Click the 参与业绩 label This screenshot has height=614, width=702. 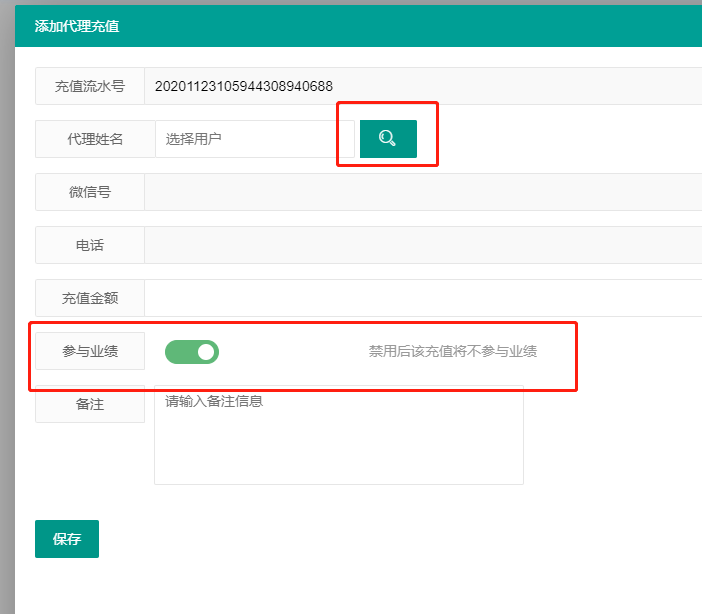90,351
